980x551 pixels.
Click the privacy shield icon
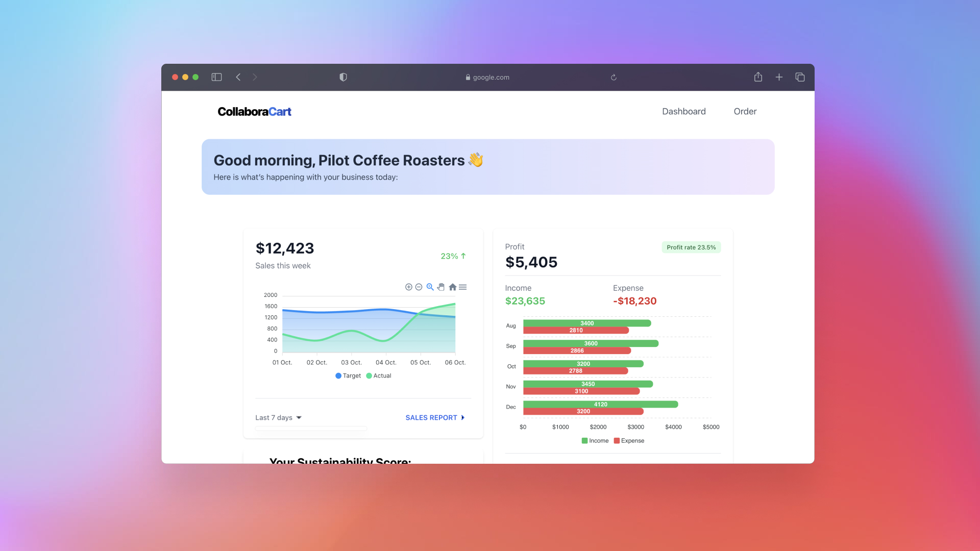pyautogui.click(x=343, y=77)
